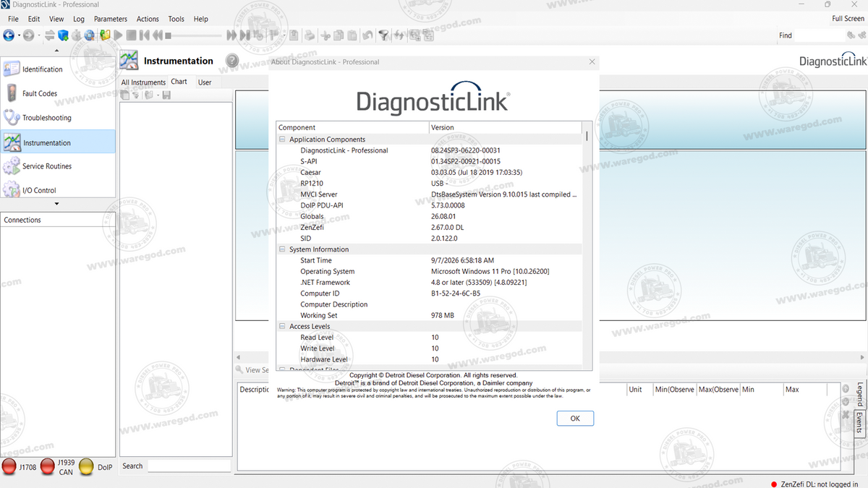Image resolution: width=868 pixels, height=488 pixels.
Task: Switch to the Chart tab
Action: tap(179, 82)
